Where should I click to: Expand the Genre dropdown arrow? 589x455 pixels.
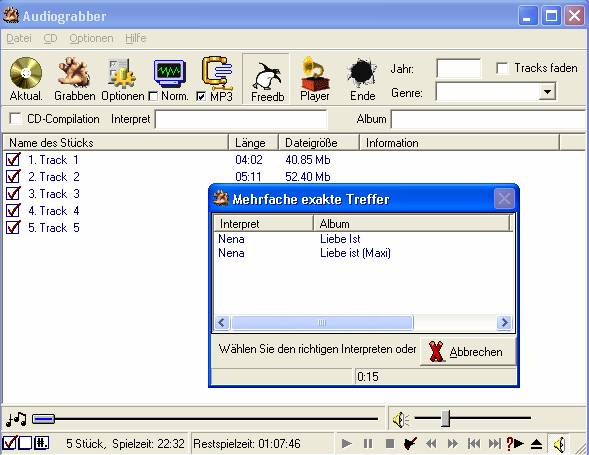tap(547, 92)
